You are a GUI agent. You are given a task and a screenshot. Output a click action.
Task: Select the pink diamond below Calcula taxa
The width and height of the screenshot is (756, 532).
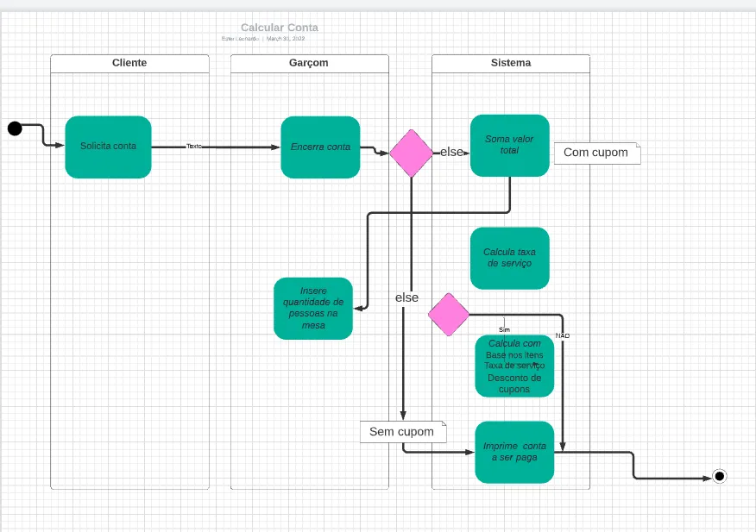click(x=449, y=315)
